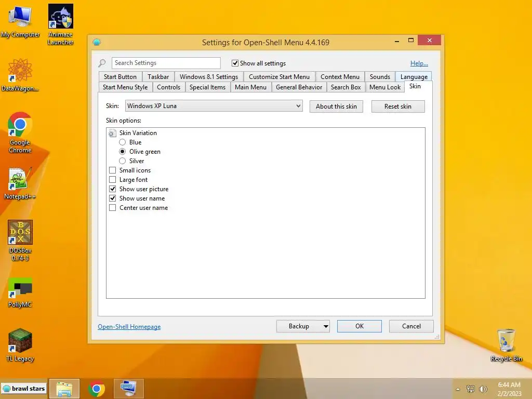
Task: Maximize the Open-Shell settings window
Action: (x=411, y=41)
